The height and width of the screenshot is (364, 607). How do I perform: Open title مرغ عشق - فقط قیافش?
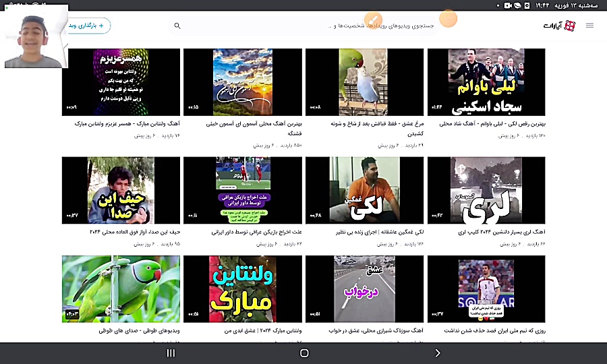click(377, 129)
